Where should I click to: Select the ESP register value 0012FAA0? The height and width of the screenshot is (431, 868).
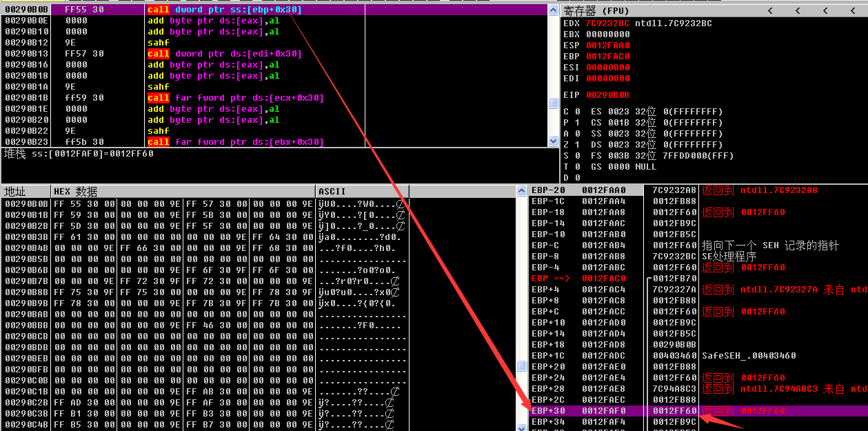click(607, 46)
